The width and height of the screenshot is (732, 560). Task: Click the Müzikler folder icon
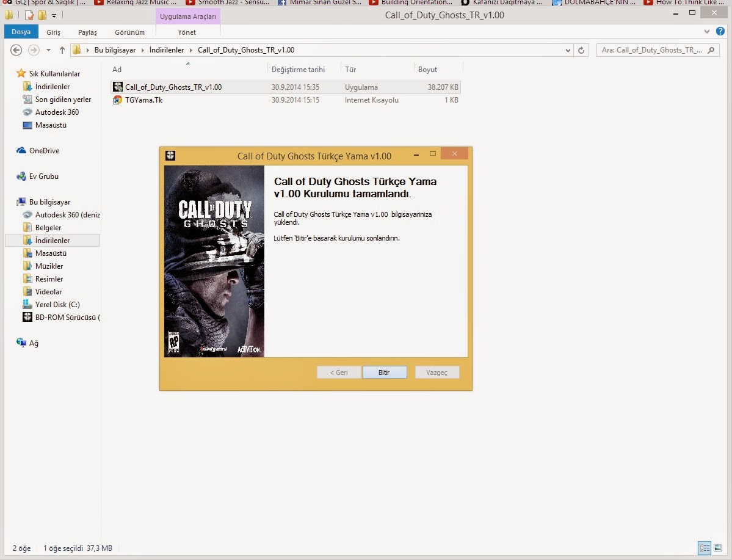coord(27,266)
